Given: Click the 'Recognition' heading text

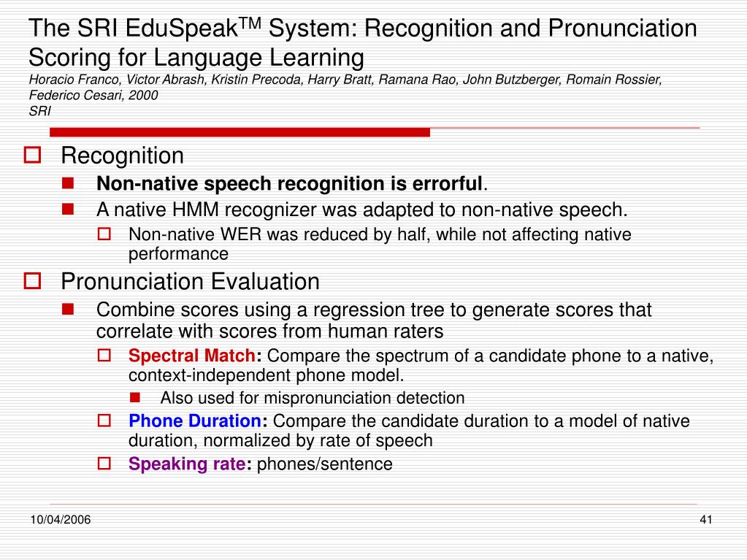Looking at the screenshot, I should point(123,156).
